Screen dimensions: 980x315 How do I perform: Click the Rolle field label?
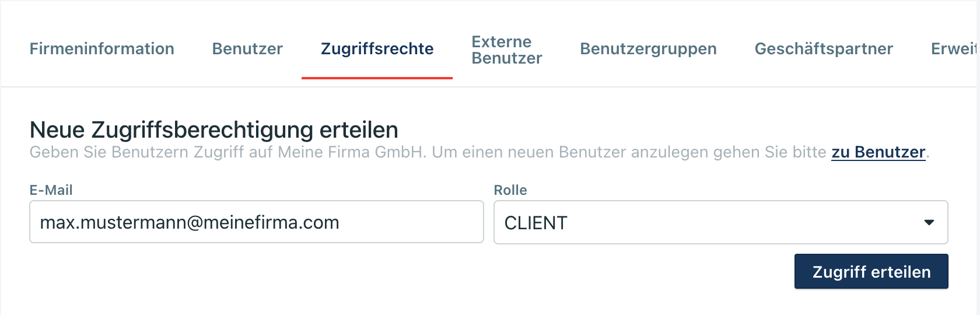pos(510,190)
